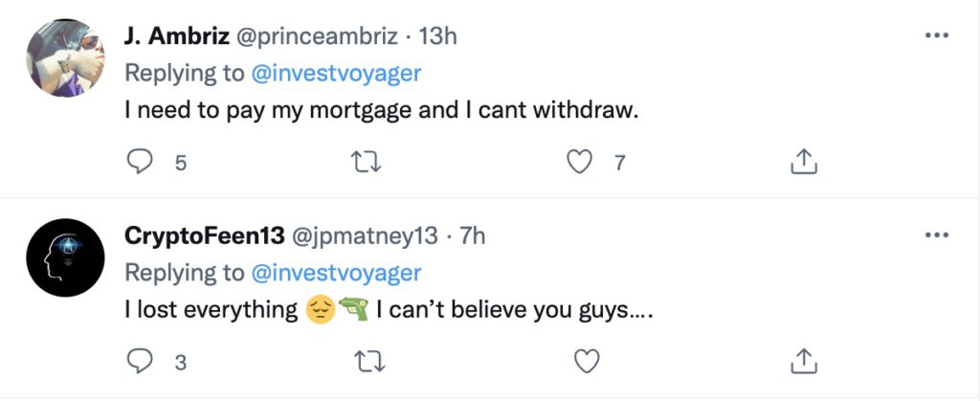Open @investvoyager link in J. Ambriz's reply
Viewport: 980px width, 401px height.
pos(336,73)
